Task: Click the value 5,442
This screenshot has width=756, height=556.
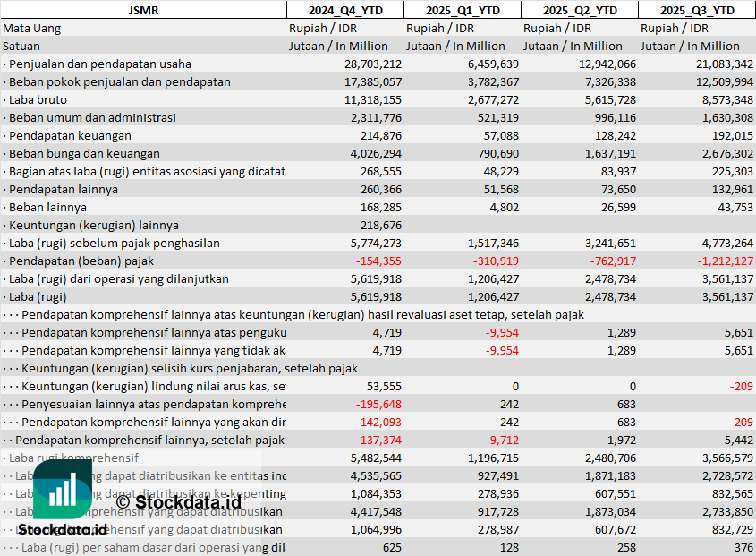Action: (739, 440)
